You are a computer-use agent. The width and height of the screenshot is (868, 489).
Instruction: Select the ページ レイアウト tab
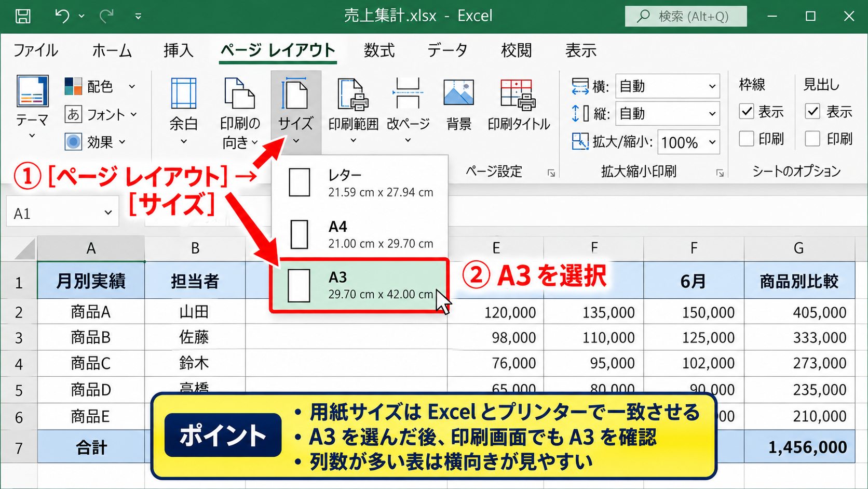[x=278, y=50]
